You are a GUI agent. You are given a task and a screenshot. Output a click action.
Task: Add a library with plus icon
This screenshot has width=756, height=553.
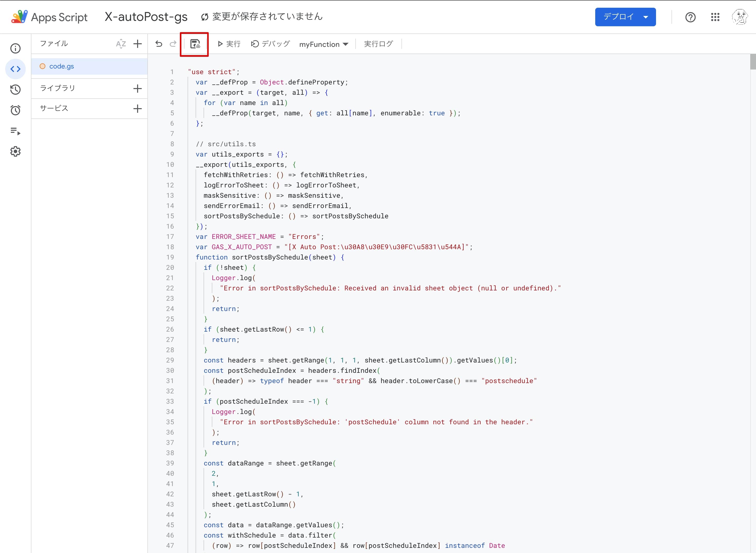pyautogui.click(x=137, y=88)
